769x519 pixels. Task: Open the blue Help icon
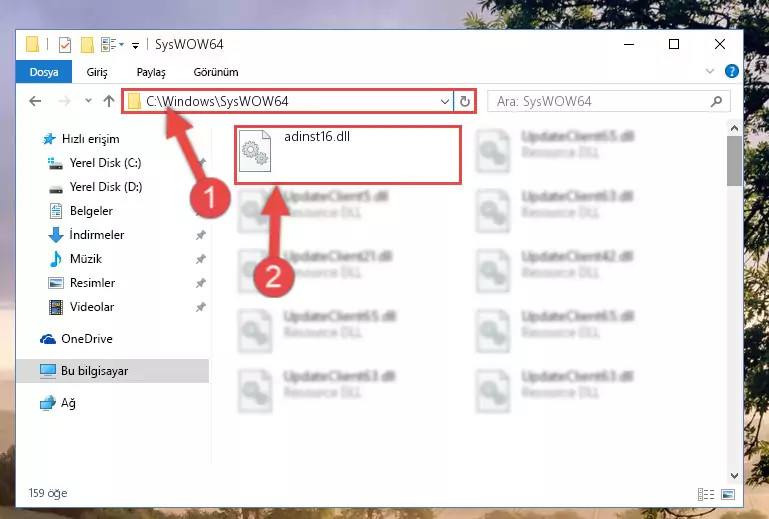pyautogui.click(x=732, y=71)
